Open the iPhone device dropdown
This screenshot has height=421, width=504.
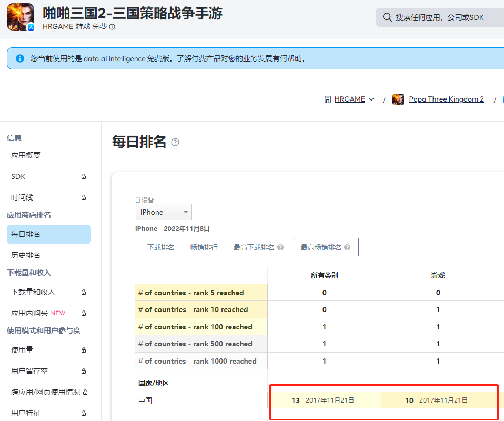point(164,212)
